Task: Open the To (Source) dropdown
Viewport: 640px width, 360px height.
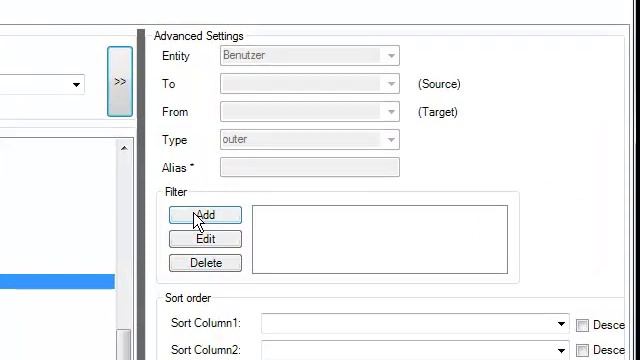Action: (309, 84)
